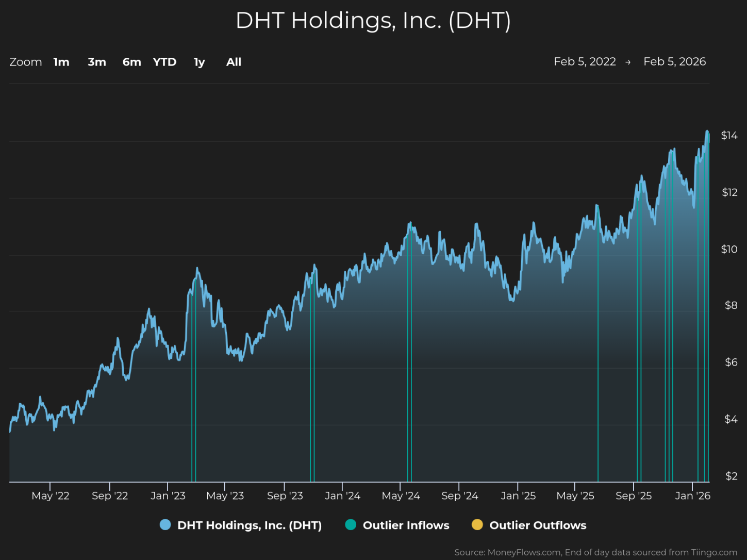Click the $8 price axis label

(731, 305)
